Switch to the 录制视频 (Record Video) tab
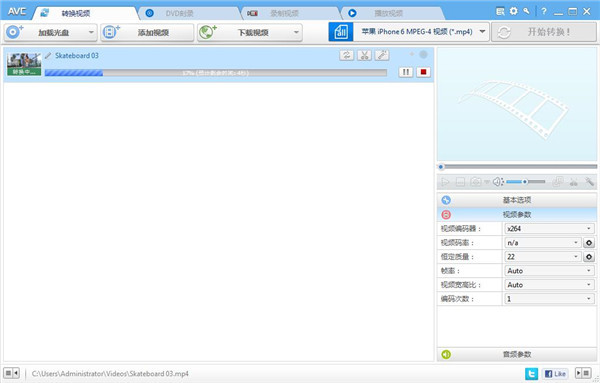 (x=291, y=13)
